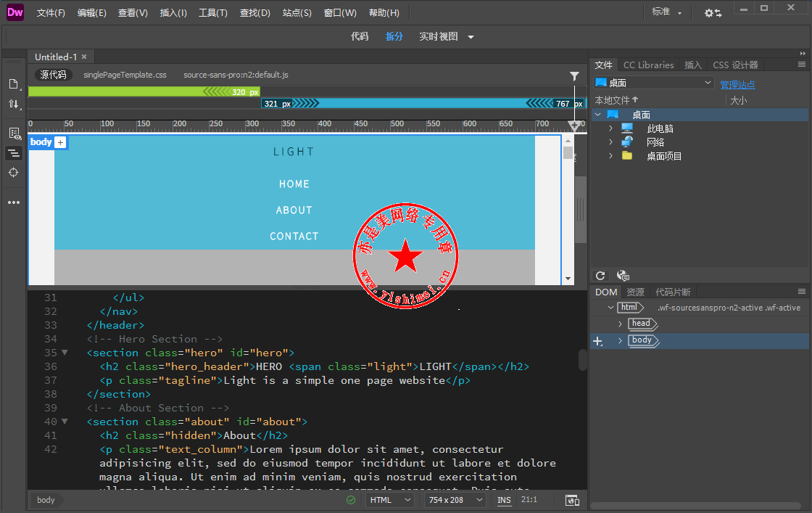Open the three-dots customize toolbar icon
Image resolution: width=812 pixels, height=513 pixels.
[x=14, y=202]
